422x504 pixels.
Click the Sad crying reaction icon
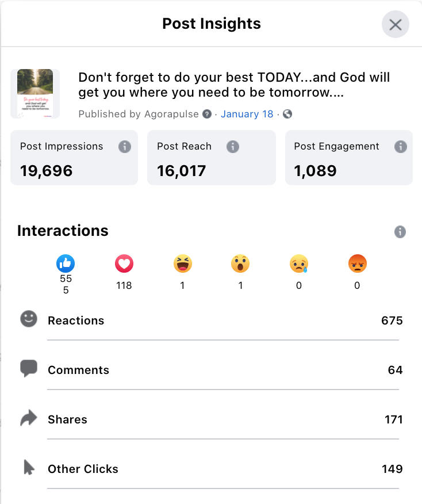[299, 264]
